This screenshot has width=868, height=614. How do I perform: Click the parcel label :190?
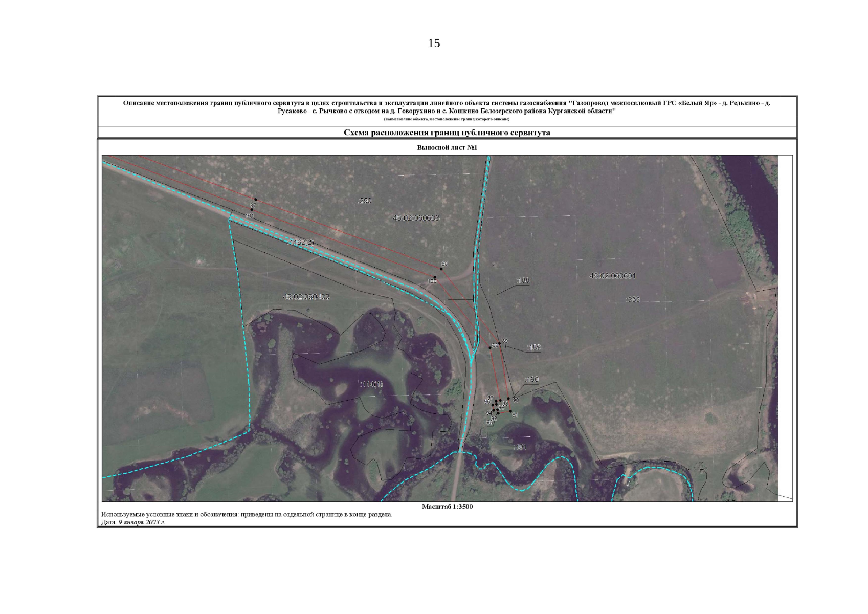click(531, 379)
